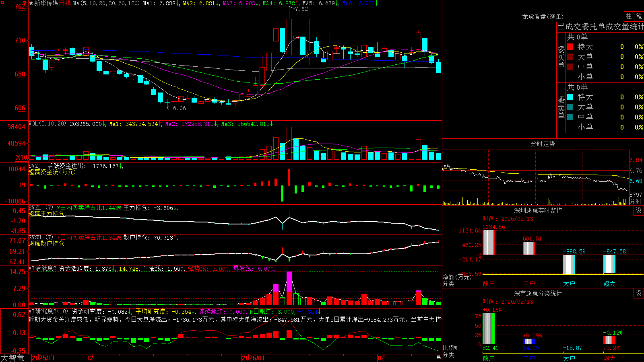Click the 已成交委托单成交量统计 header
Viewport: 644px width, 362px height.
tap(601, 27)
